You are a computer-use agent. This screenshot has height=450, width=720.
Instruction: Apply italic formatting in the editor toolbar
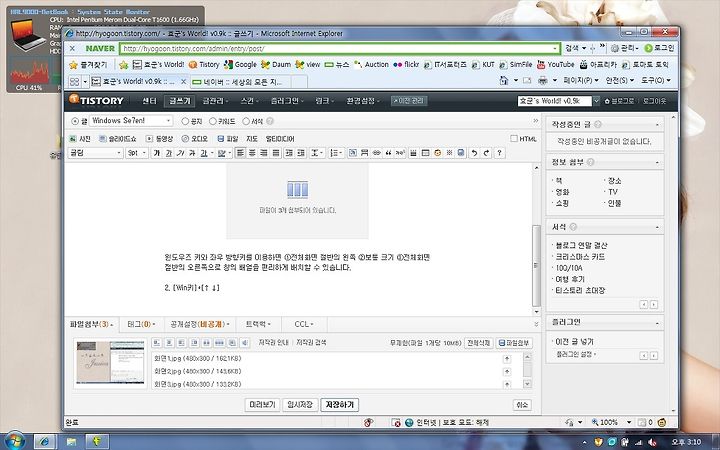click(180, 153)
